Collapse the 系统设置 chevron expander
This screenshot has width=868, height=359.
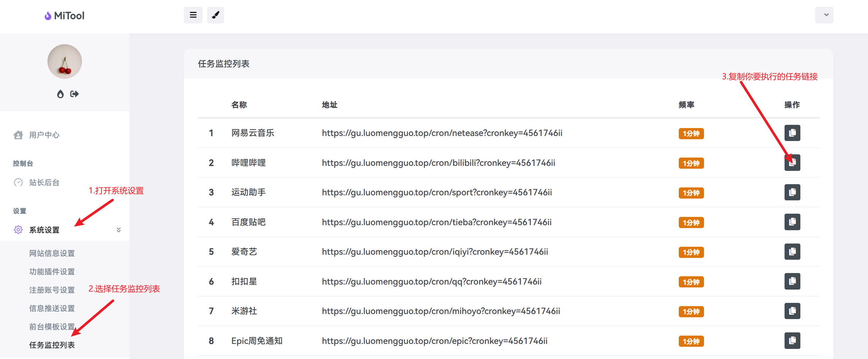(x=118, y=230)
